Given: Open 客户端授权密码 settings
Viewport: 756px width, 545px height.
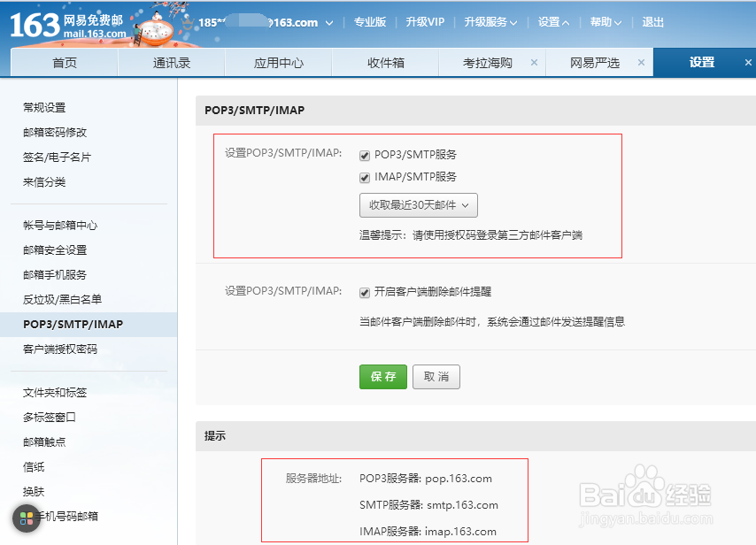Looking at the screenshot, I should [60, 349].
